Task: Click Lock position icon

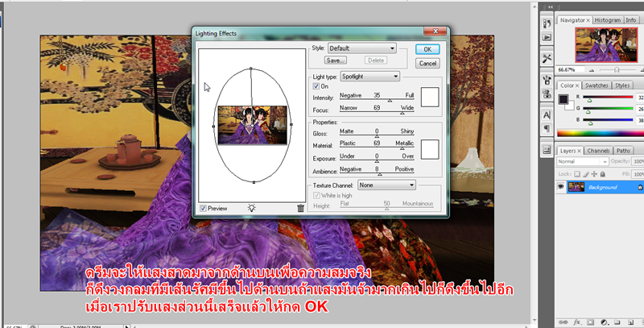Action: coord(594,174)
